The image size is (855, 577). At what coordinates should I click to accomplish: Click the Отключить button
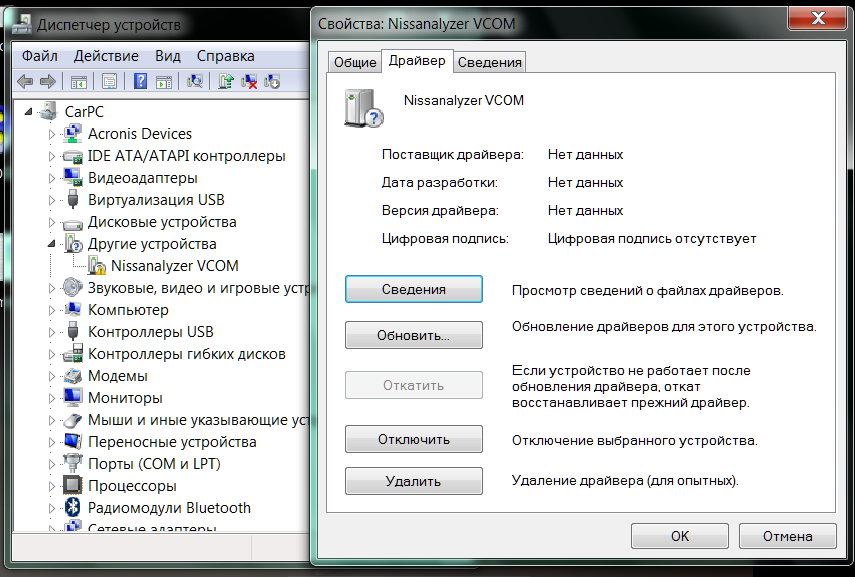[413, 440]
